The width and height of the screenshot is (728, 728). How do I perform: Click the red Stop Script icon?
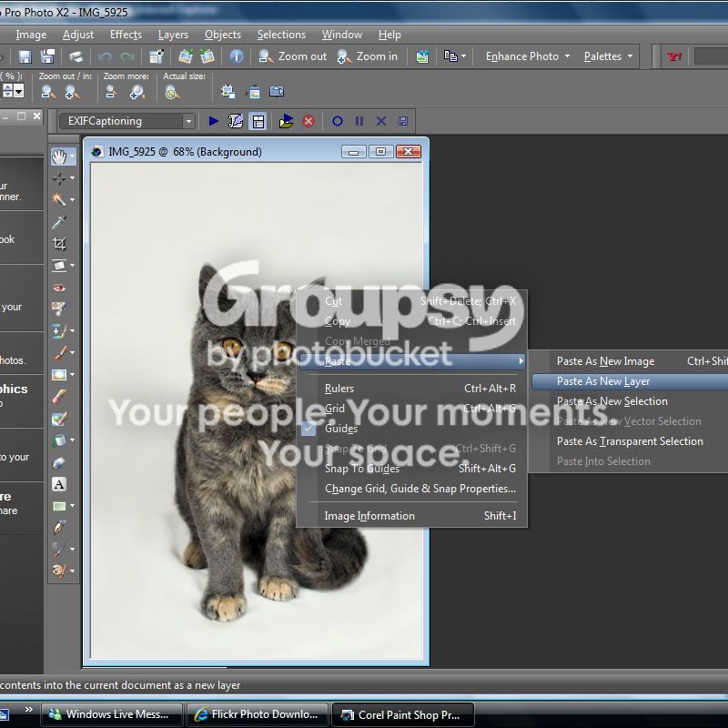coord(308,121)
